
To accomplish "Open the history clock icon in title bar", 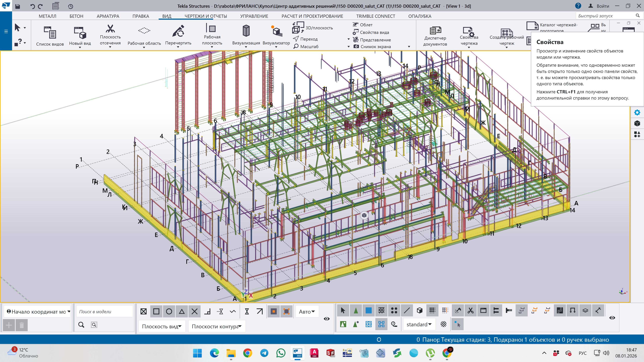I will pos(70,6).
